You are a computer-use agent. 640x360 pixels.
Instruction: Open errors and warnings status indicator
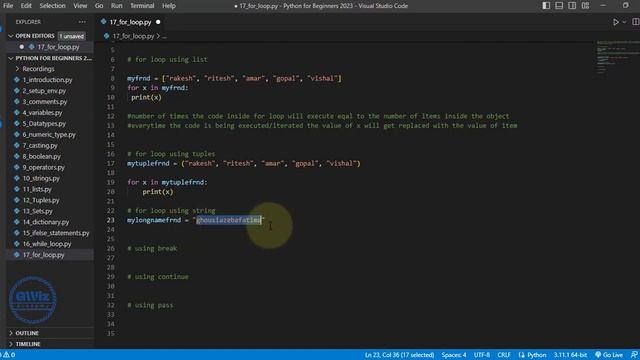(9, 355)
